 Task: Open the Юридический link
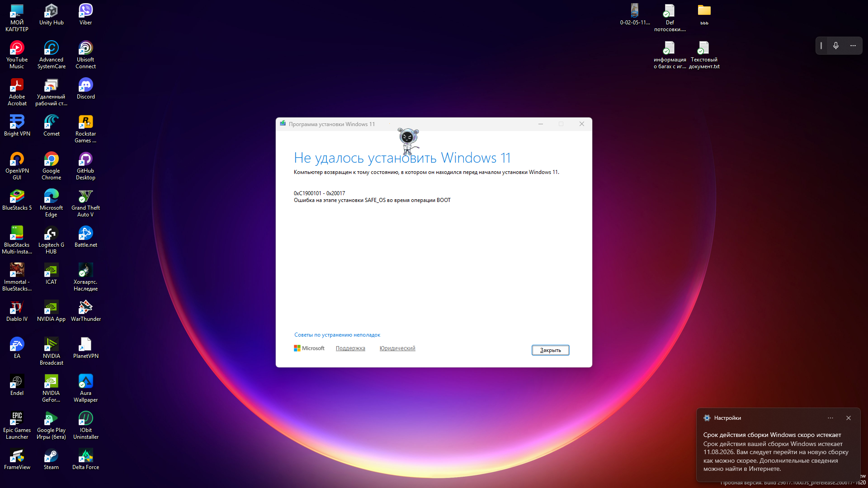pyautogui.click(x=397, y=348)
